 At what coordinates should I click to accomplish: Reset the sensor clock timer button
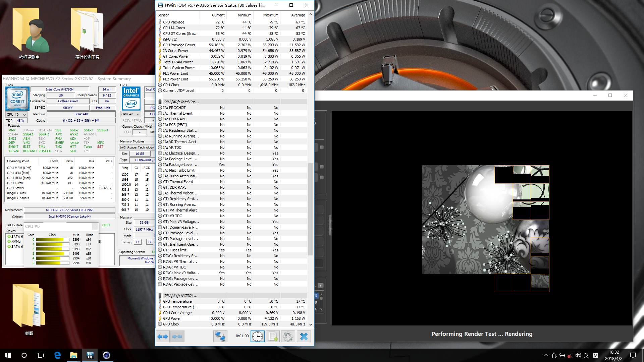tap(258, 336)
